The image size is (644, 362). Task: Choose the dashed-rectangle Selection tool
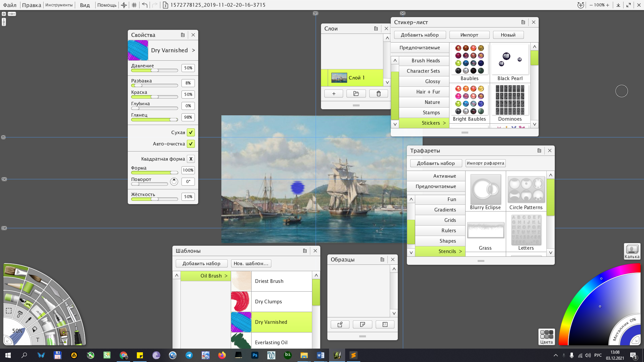pyautogui.click(x=9, y=311)
